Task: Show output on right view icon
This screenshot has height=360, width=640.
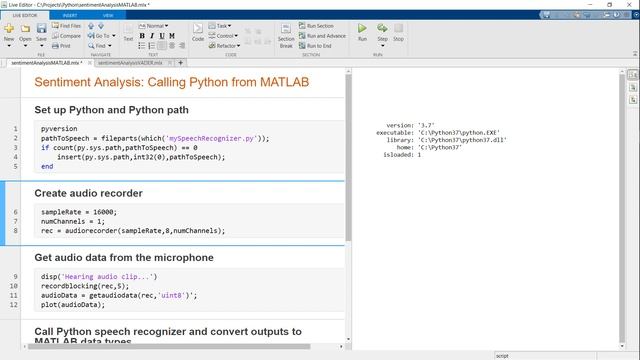Action: tap(633, 75)
